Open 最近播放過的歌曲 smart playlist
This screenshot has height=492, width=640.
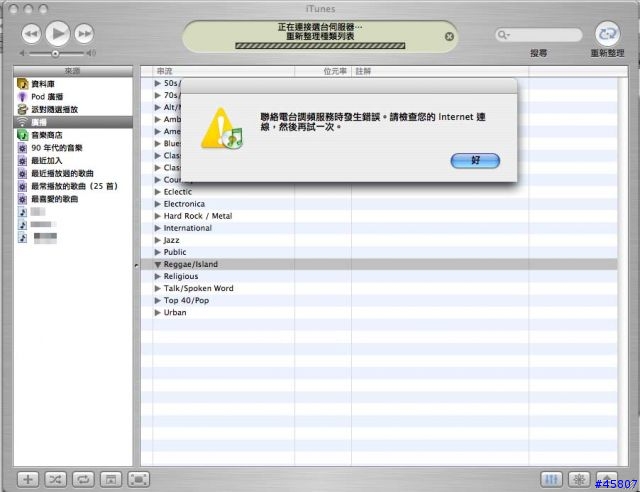click(x=73, y=174)
